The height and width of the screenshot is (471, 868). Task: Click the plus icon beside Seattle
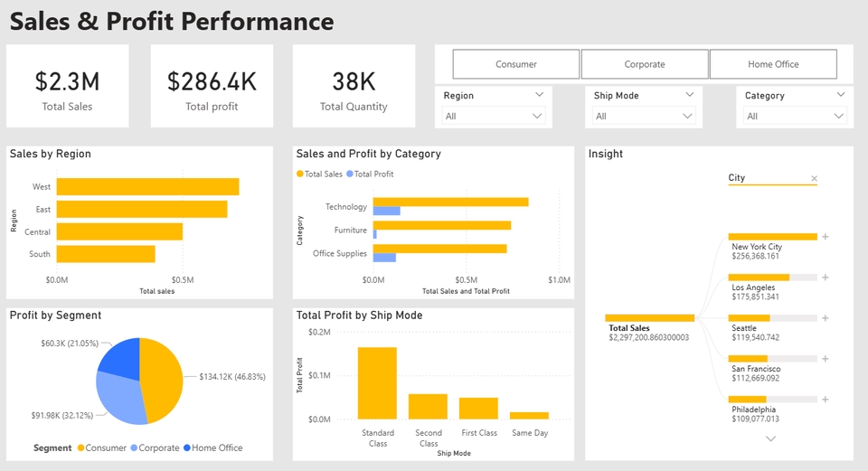point(826,318)
